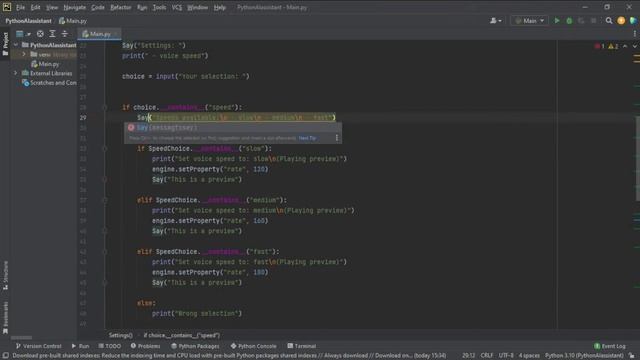The image size is (640, 360).
Task: Open the Python Console tool window
Action: pos(253,346)
